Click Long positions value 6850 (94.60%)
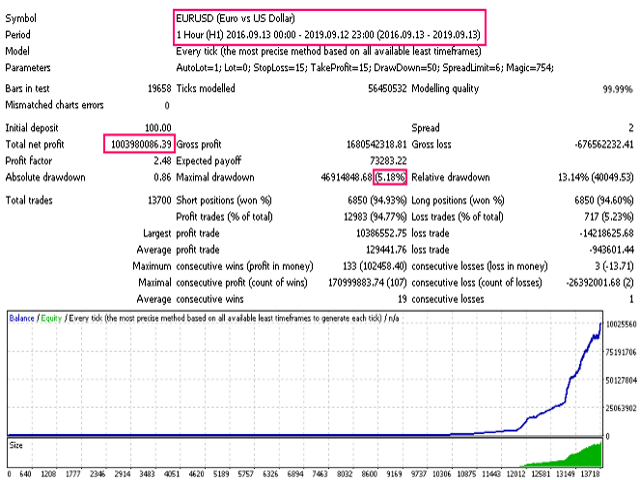 [604, 200]
